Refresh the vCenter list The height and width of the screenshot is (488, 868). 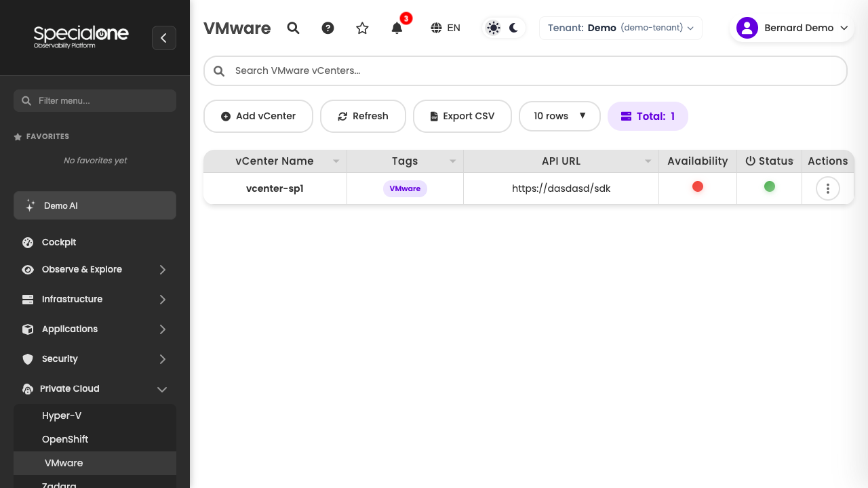[363, 116]
